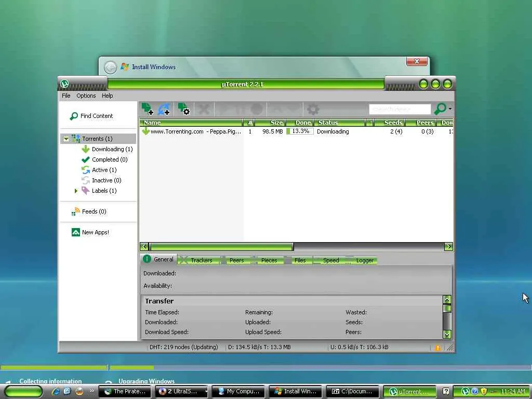Collapse the Torrents tree node
Screen dimensions: 532x399
click(66, 139)
